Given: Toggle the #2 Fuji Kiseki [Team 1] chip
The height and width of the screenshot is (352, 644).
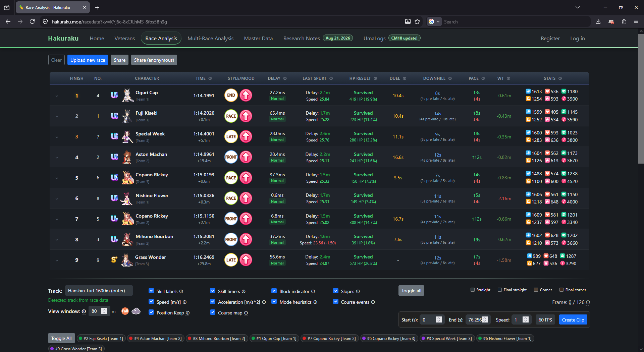Looking at the screenshot, I should [x=101, y=339].
